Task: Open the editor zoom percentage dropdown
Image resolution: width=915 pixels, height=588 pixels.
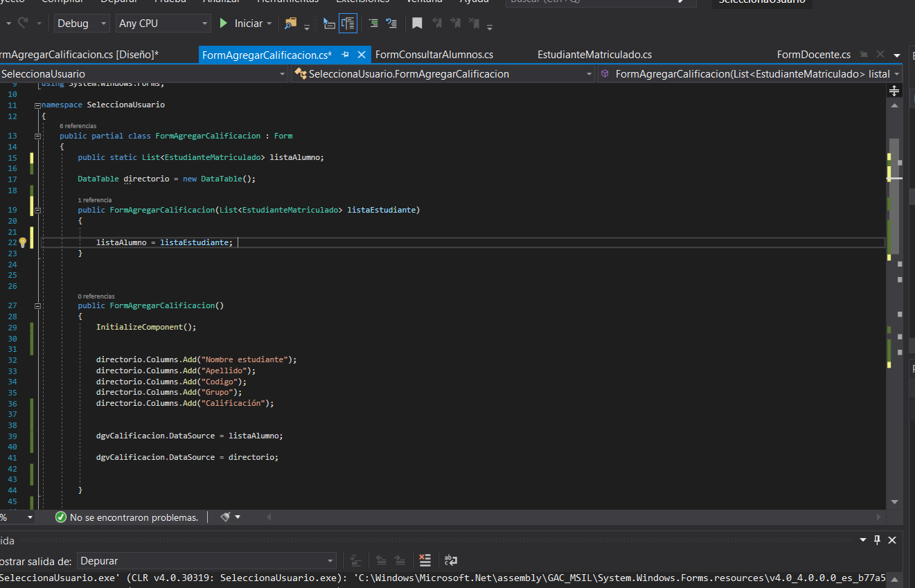Action: click(30, 517)
